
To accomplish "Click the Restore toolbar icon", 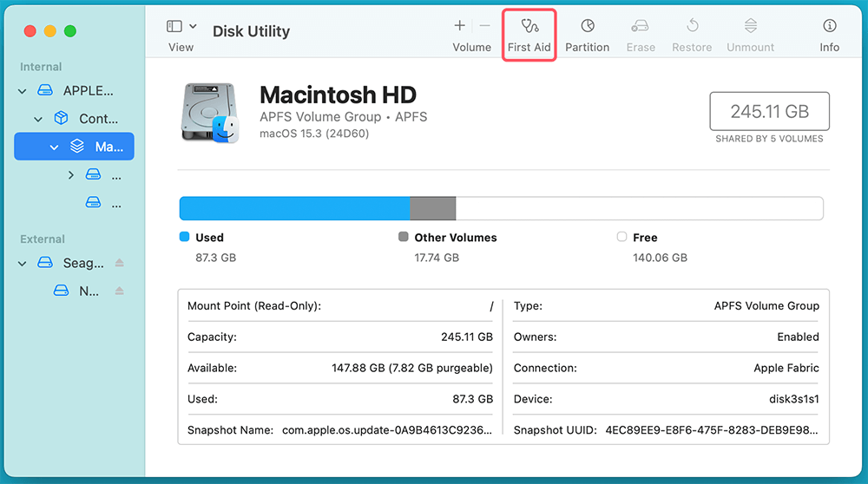I will click(692, 35).
